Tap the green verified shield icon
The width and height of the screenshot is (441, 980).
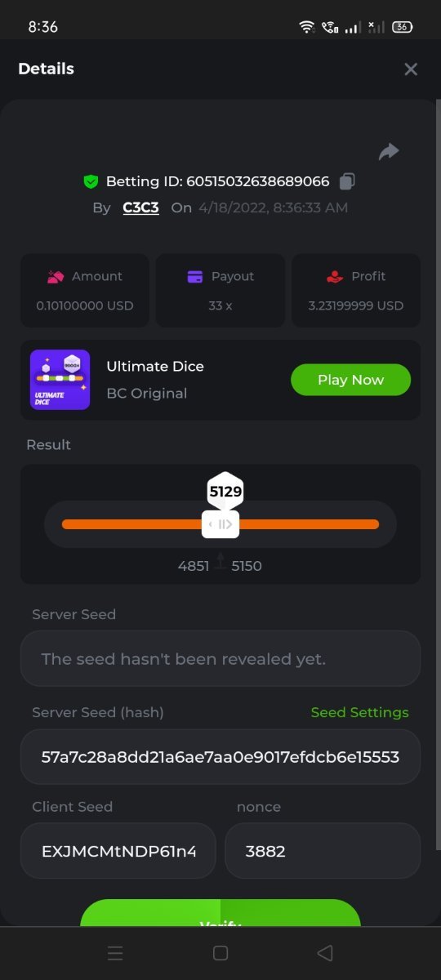coord(91,181)
